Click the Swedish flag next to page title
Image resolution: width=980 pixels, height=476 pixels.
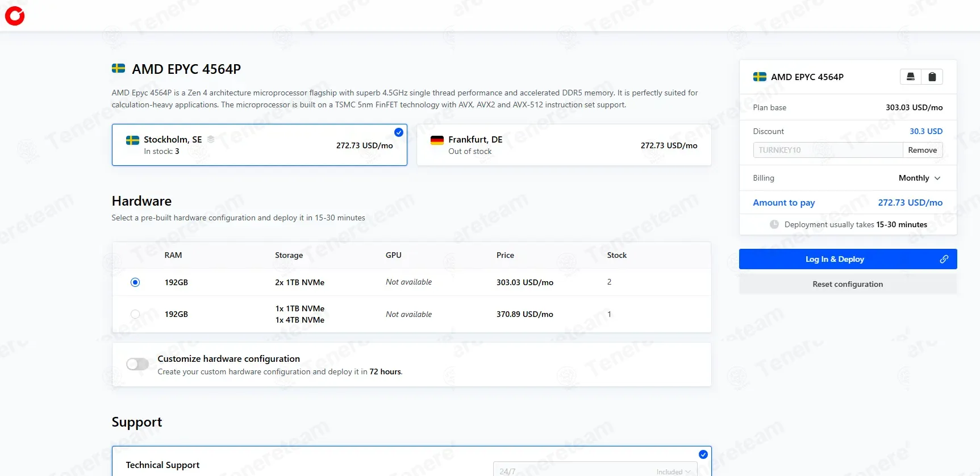click(x=118, y=69)
